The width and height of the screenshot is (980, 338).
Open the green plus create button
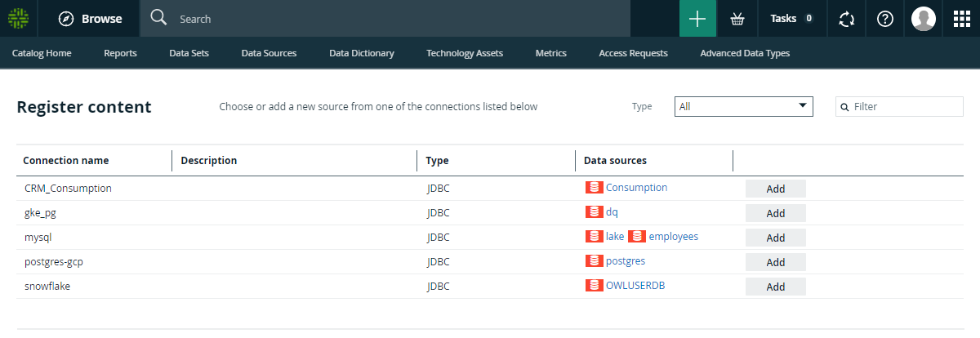[x=697, y=19]
